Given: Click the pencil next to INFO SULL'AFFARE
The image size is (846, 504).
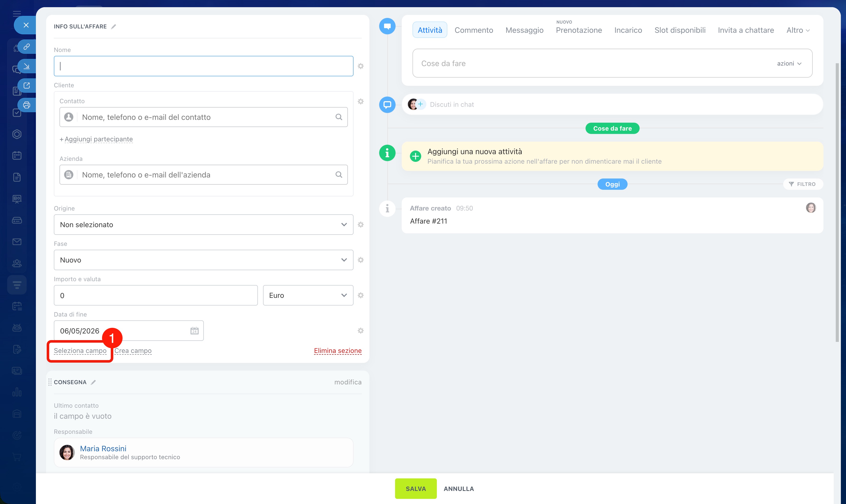Looking at the screenshot, I should click(x=114, y=26).
